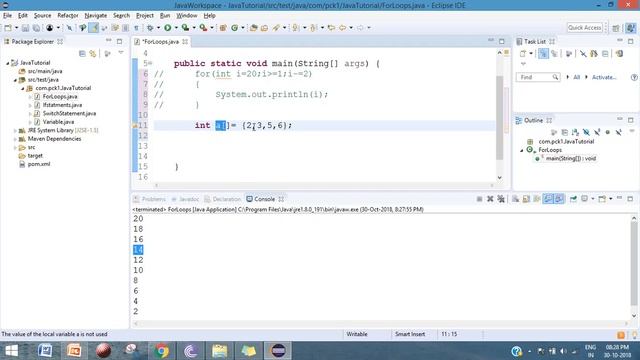Toggle Scheduled view in the Task List toolbar
The height and width of the screenshot is (360, 640).
(554, 54)
